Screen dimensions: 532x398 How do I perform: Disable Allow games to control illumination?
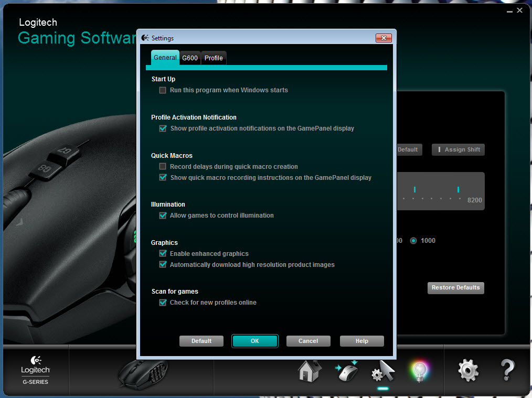coord(163,216)
